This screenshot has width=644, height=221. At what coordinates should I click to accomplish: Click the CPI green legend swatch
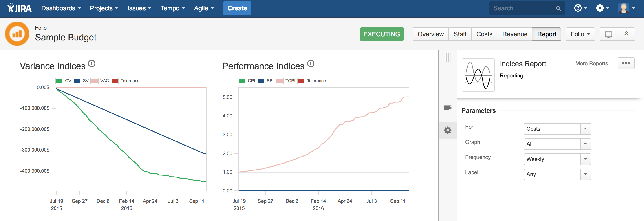pyautogui.click(x=242, y=81)
